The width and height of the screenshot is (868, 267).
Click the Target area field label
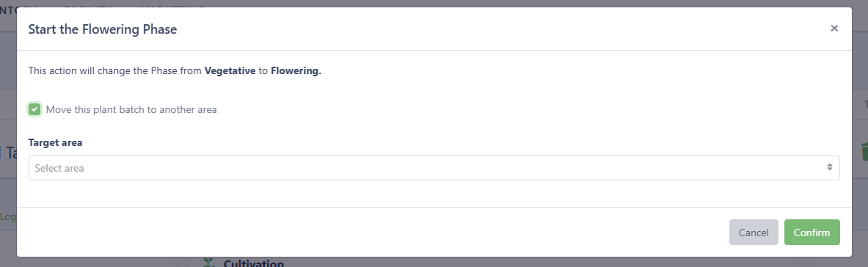point(55,142)
